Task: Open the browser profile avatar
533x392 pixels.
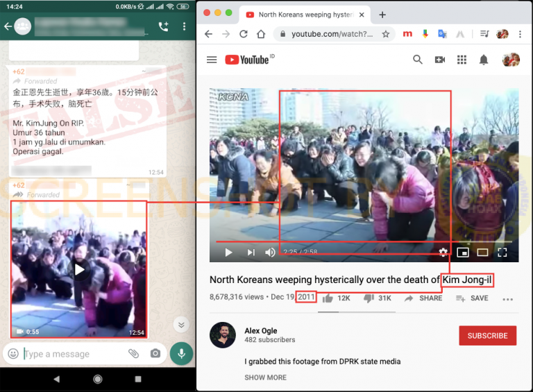Action: (x=502, y=34)
